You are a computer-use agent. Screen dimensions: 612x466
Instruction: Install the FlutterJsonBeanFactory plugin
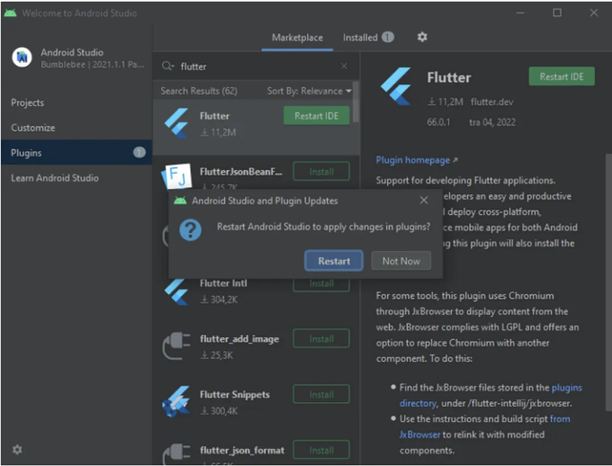pyautogui.click(x=321, y=172)
